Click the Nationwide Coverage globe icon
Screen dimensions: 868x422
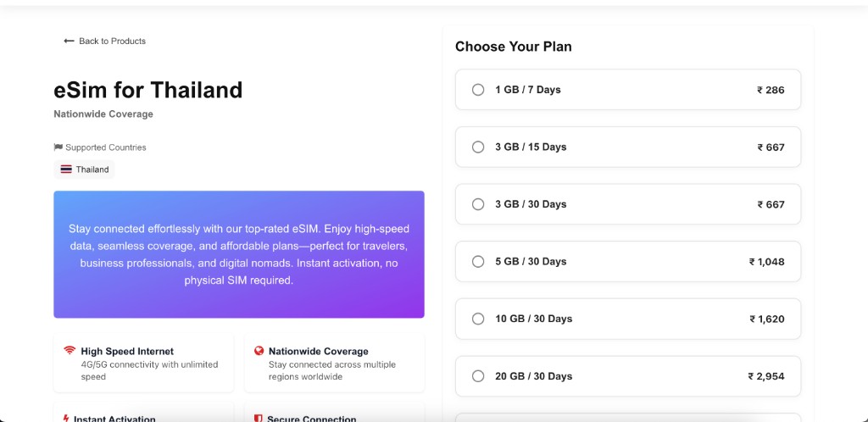pyautogui.click(x=259, y=350)
